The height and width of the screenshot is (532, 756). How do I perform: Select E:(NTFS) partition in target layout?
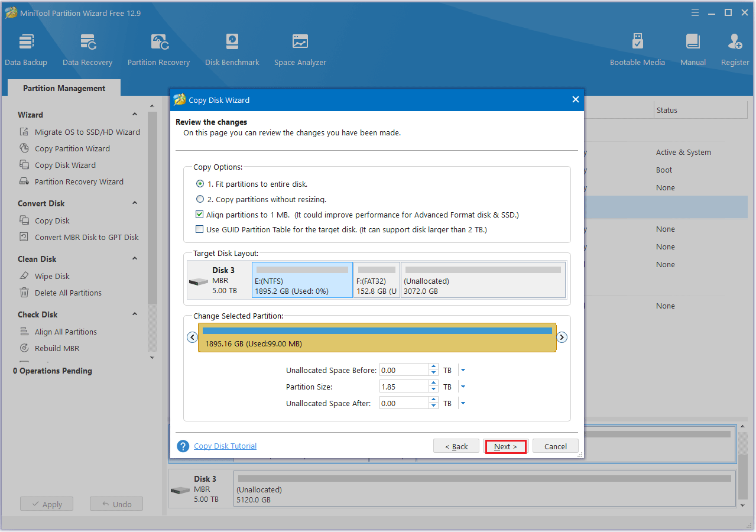coord(302,280)
